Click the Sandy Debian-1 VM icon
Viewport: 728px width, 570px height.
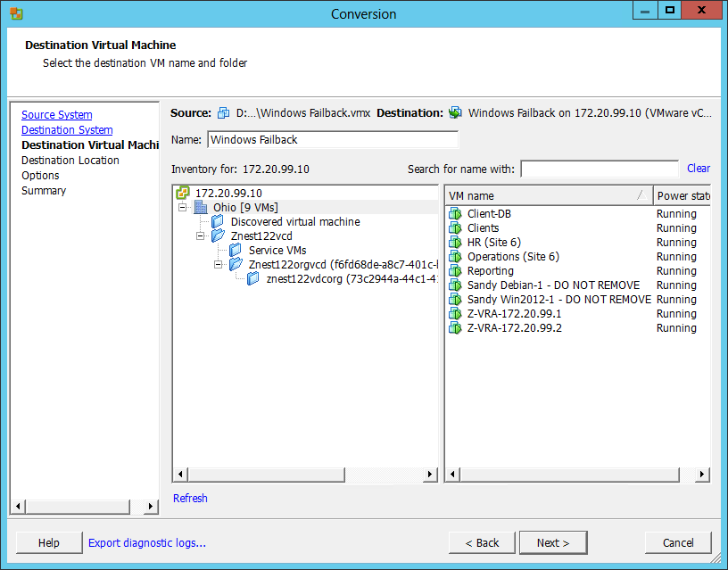click(x=455, y=285)
